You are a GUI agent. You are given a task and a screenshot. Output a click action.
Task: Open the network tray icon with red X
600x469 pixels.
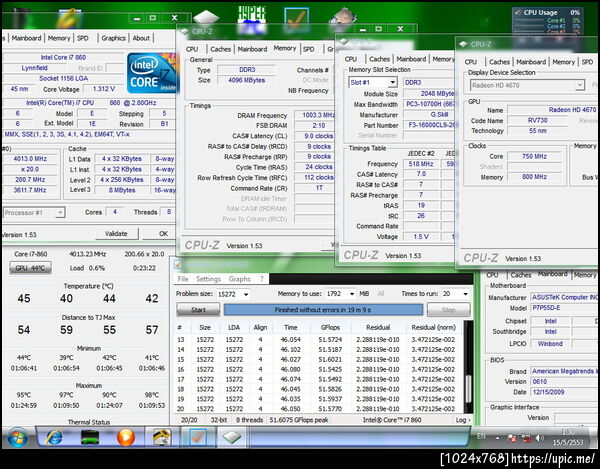(x=512, y=438)
